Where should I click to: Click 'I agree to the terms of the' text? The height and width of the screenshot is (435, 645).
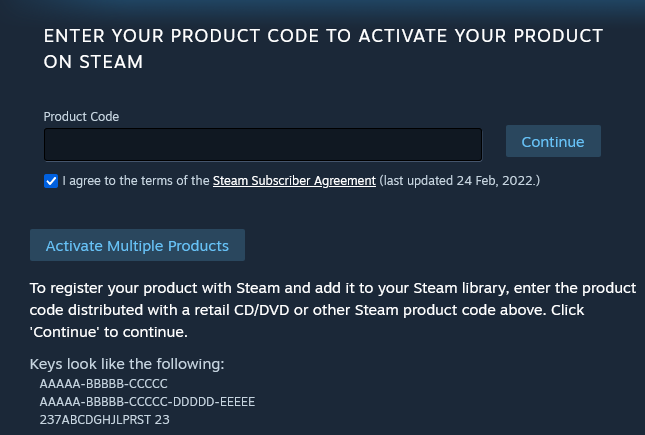pos(136,181)
